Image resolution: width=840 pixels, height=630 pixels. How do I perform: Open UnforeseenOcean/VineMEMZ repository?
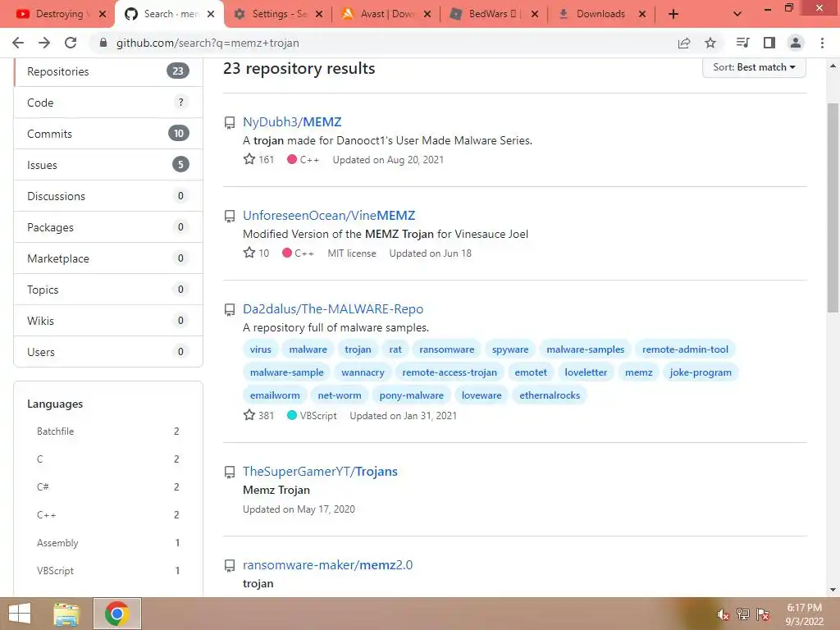(x=329, y=216)
